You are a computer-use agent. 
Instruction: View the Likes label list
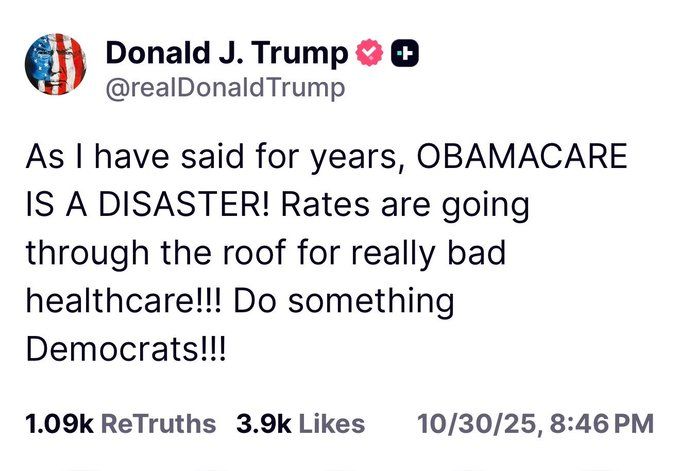(x=332, y=424)
